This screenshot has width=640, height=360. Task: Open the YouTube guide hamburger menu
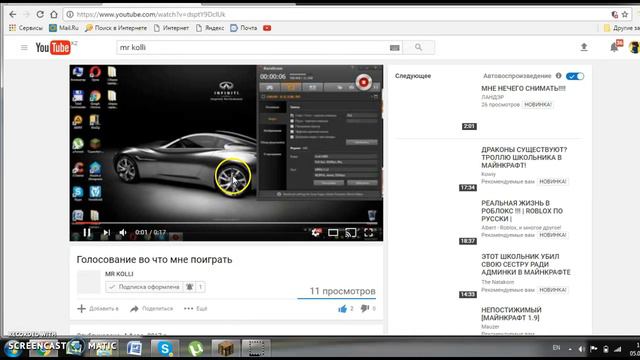click(x=24, y=48)
